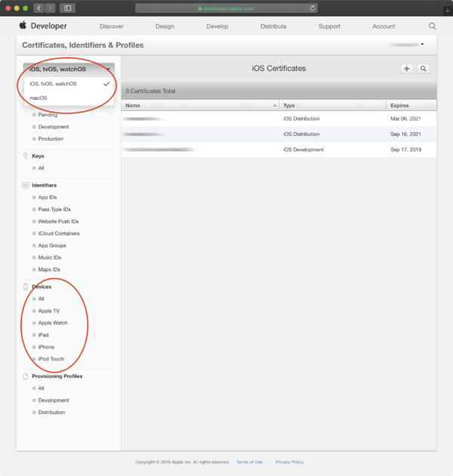Open Music IDs
Image resolution: width=453 pixels, height=476 pixels.
50,258
